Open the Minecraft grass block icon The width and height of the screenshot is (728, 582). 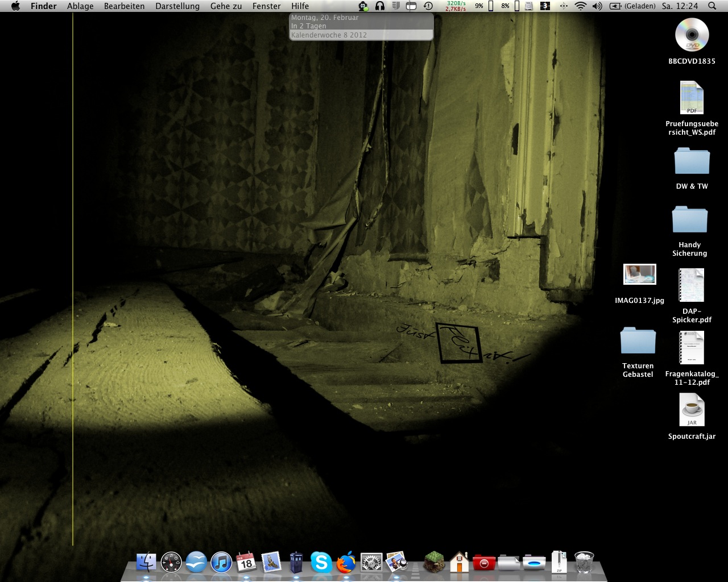pos(435,563)
